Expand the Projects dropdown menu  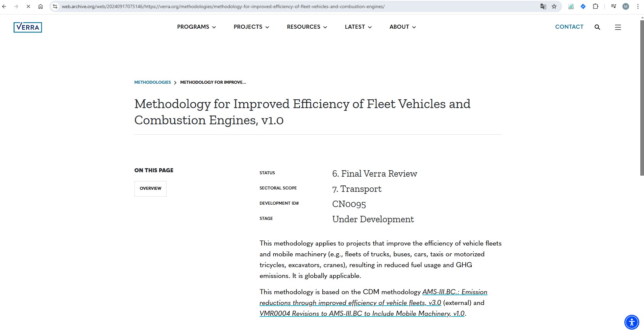pos(251,27)
